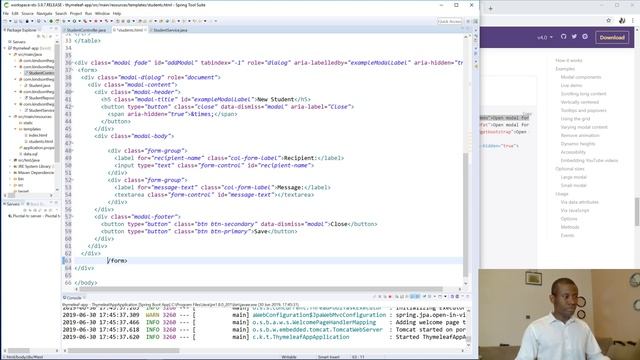
Task: Click the 'New Student' text on line 41
Action: [x=276, y=100]
